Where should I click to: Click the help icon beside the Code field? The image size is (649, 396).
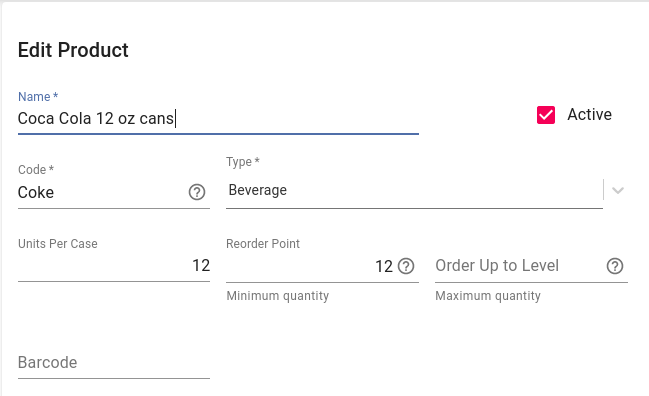(197, 192)
